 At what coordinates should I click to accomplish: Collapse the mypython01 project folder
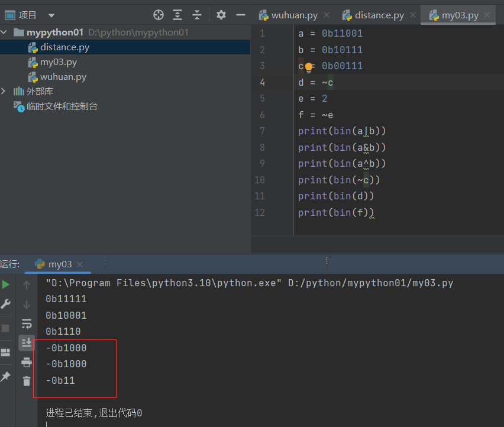(x=4, y=32)
